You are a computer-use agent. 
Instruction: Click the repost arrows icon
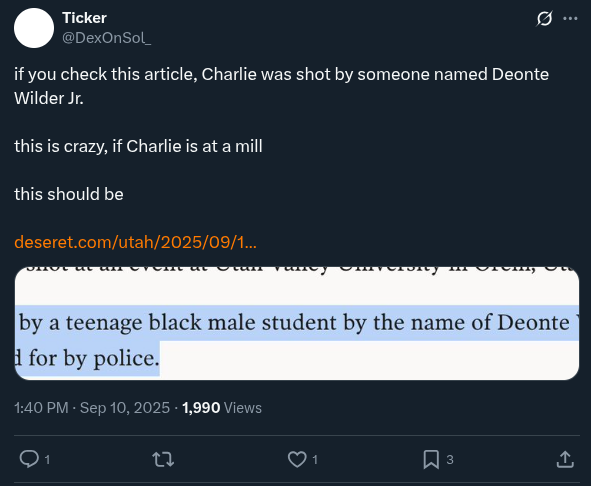click(163, 460)
